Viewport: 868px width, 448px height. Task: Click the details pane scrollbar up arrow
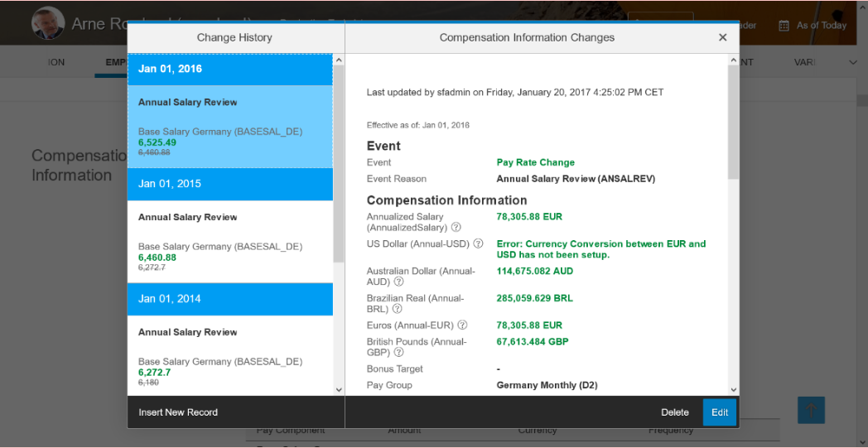[x=734, y=60]
